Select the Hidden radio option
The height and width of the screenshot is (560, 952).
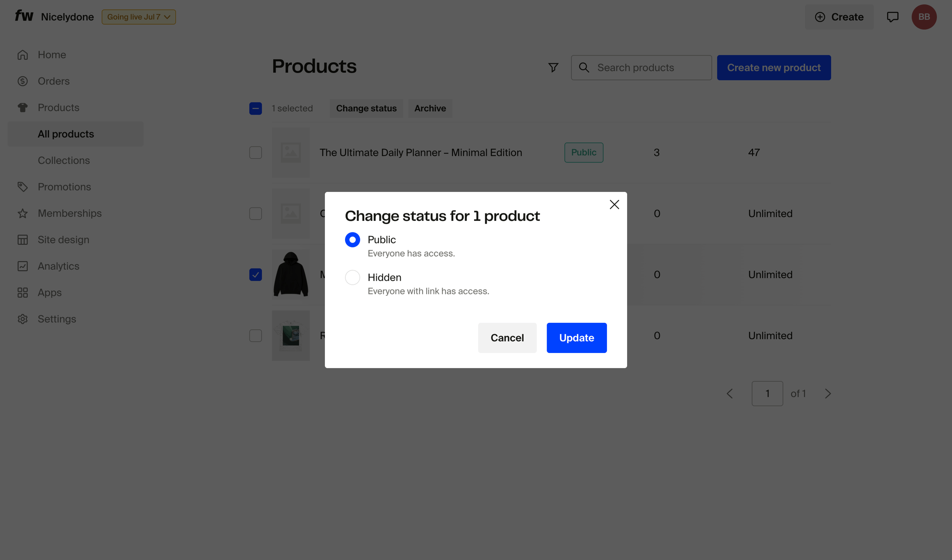click(x=352, y=277)
